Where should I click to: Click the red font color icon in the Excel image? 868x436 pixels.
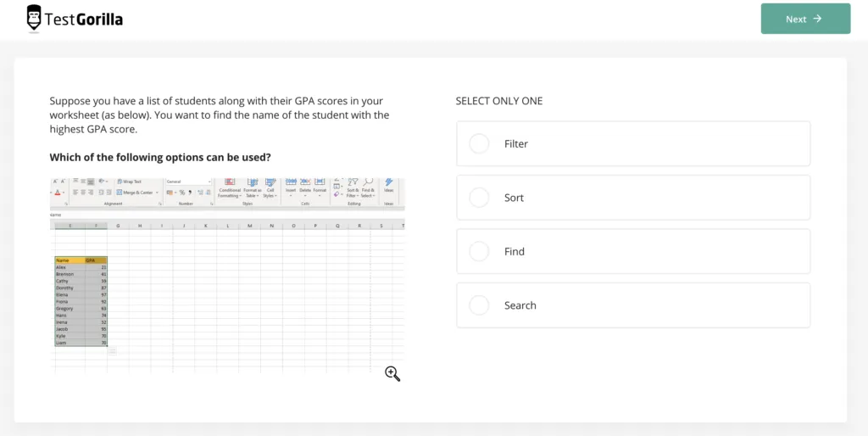58,193
